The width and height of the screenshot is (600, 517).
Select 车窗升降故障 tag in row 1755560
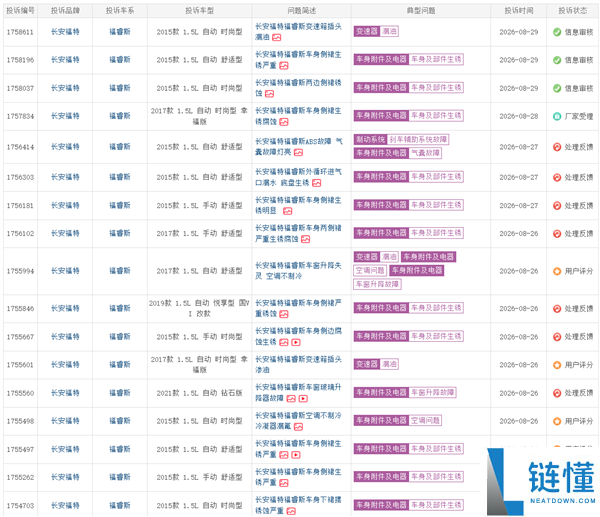(432, 393)
